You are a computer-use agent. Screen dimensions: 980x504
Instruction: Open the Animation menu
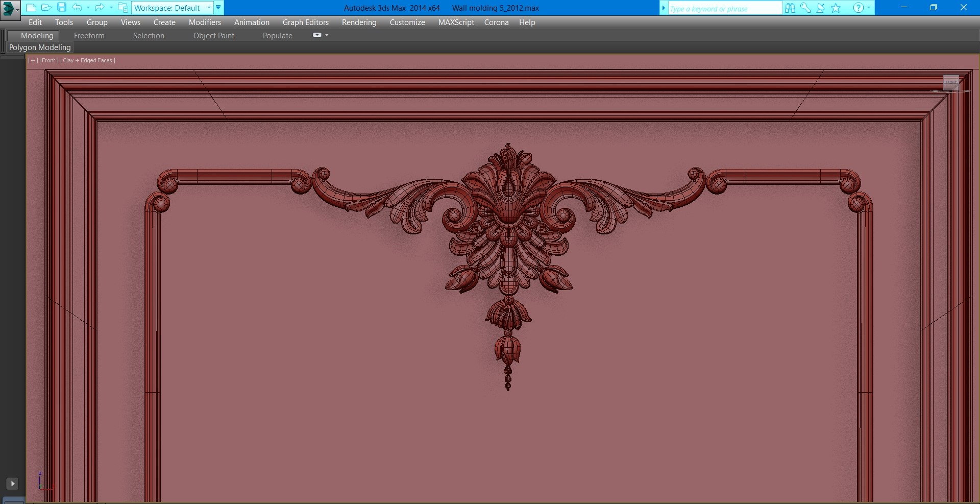pos(252,22)
